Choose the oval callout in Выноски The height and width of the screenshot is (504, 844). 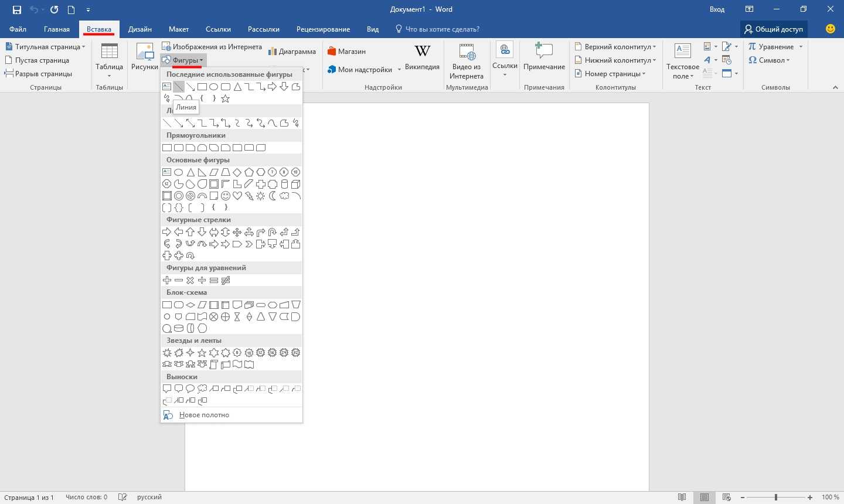(x=190, y=389)
